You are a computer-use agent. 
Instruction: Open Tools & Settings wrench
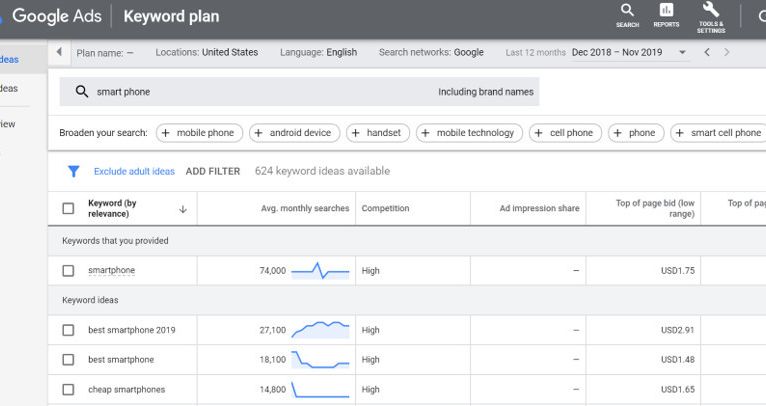711,15
